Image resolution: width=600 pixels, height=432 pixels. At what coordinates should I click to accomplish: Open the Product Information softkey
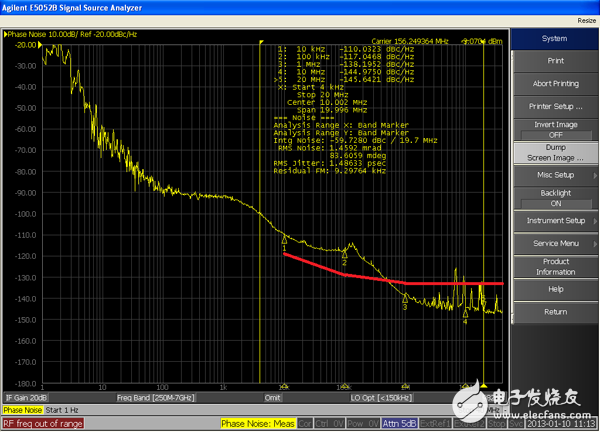[555, 266]
